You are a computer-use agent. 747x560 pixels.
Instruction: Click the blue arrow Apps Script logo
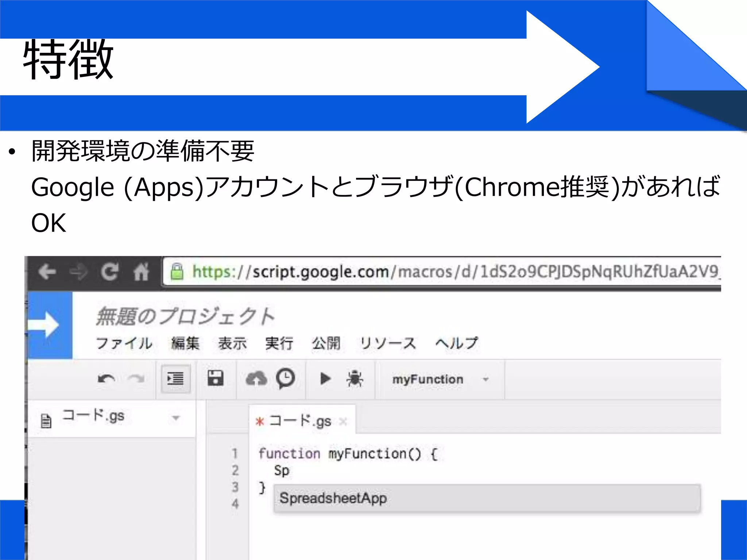50,325
